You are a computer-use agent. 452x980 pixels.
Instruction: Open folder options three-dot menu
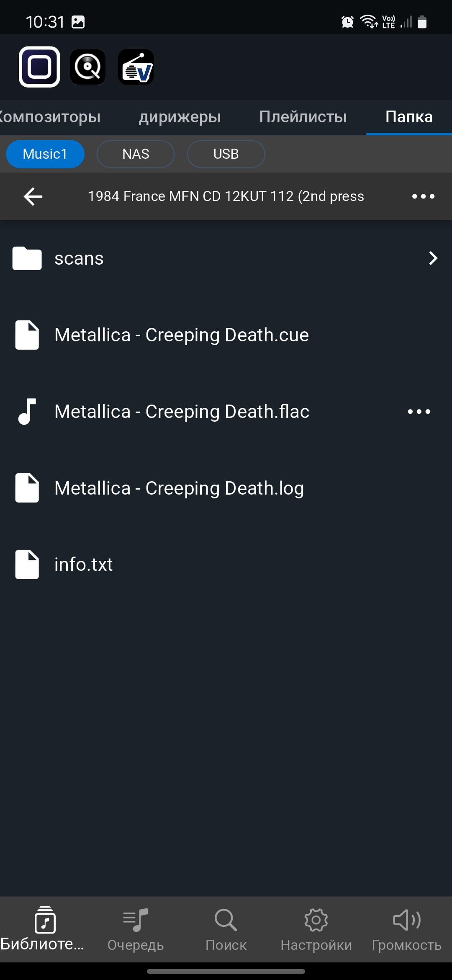tap(423, 196)
